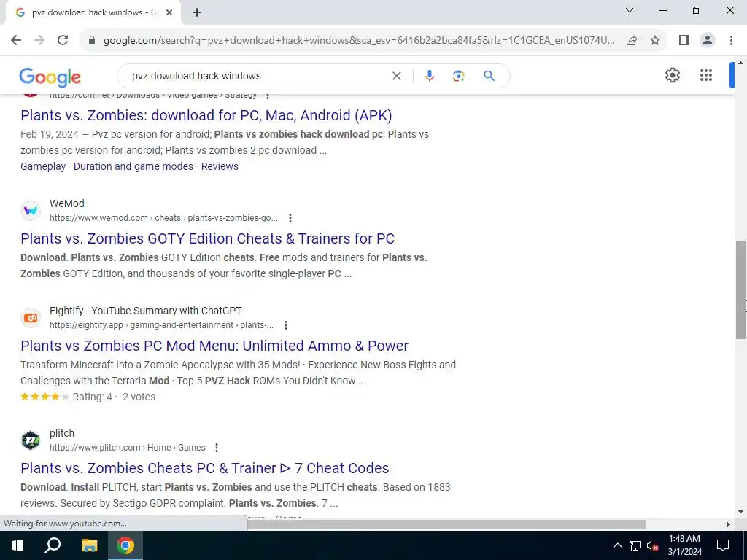747x560 pixels.
Task: Show hidden system tray icons
Action: pos(617,545)
